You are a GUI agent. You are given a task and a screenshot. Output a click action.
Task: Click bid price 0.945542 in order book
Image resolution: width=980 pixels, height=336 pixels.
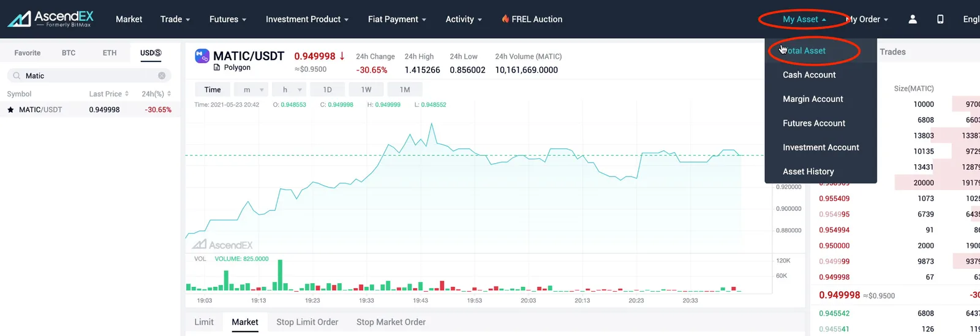point(834,313)
